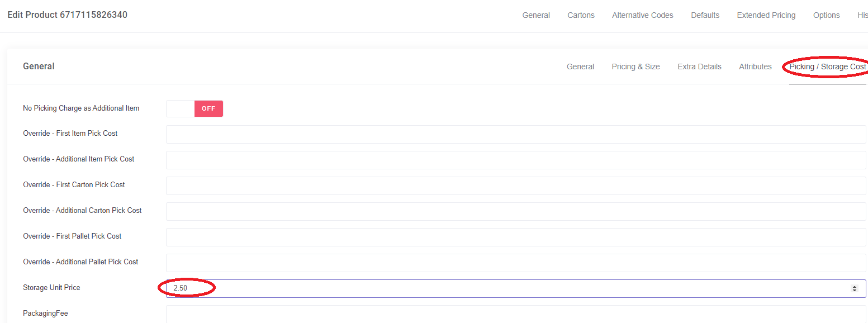Switch to Pricing & Size tab
Image resolution: width=868 pixels, height=323 pixels.
635,66
